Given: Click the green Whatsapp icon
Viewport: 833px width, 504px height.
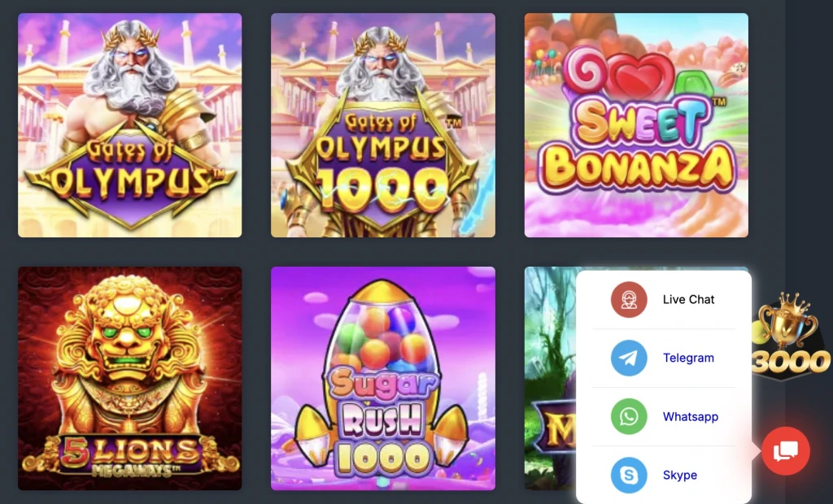Looking at the screenshot, I should [x=629, y=416].
